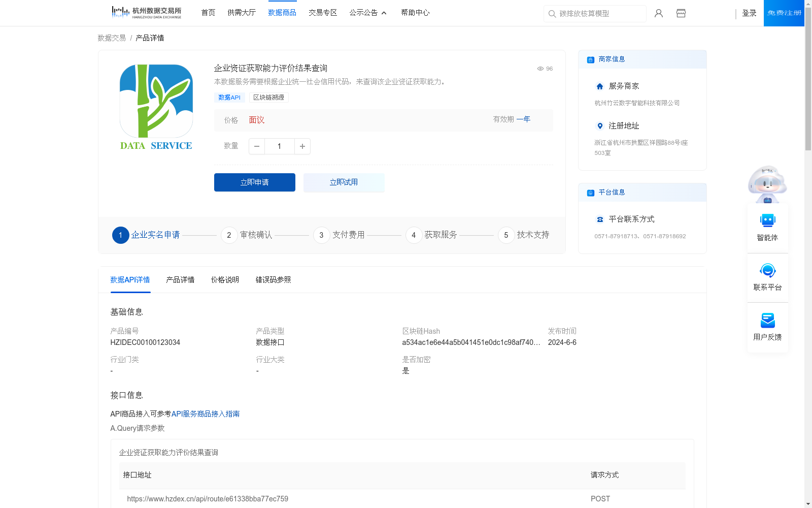
Task: Click step 4 获取服务
Action: click(431, 235)
